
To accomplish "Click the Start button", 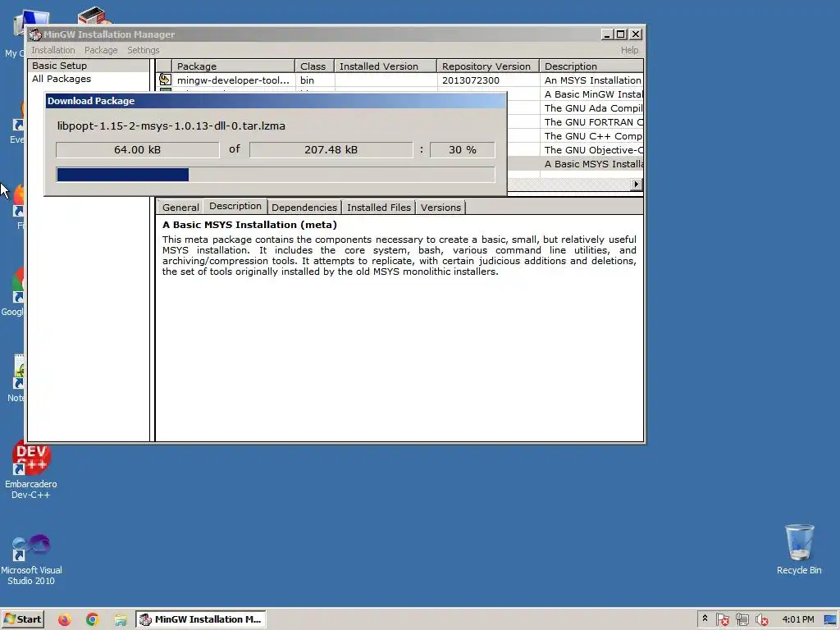I will pyautogui.click(x=22, y=619).
